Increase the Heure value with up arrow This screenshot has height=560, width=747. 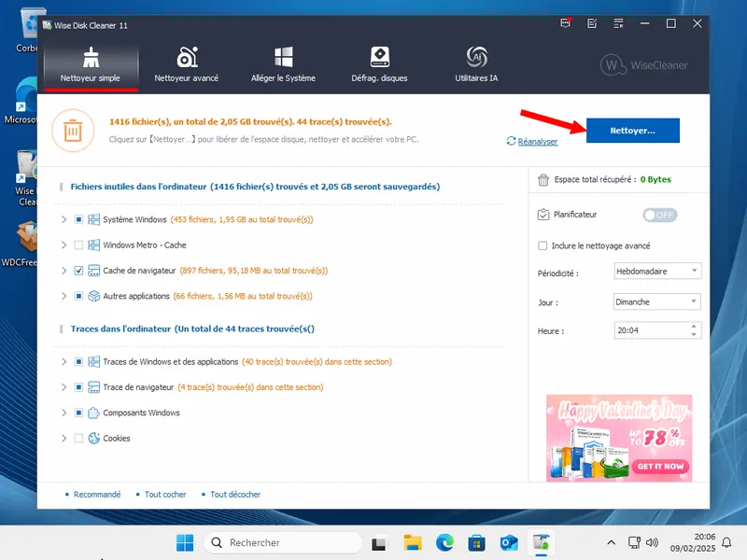(694, 326)
